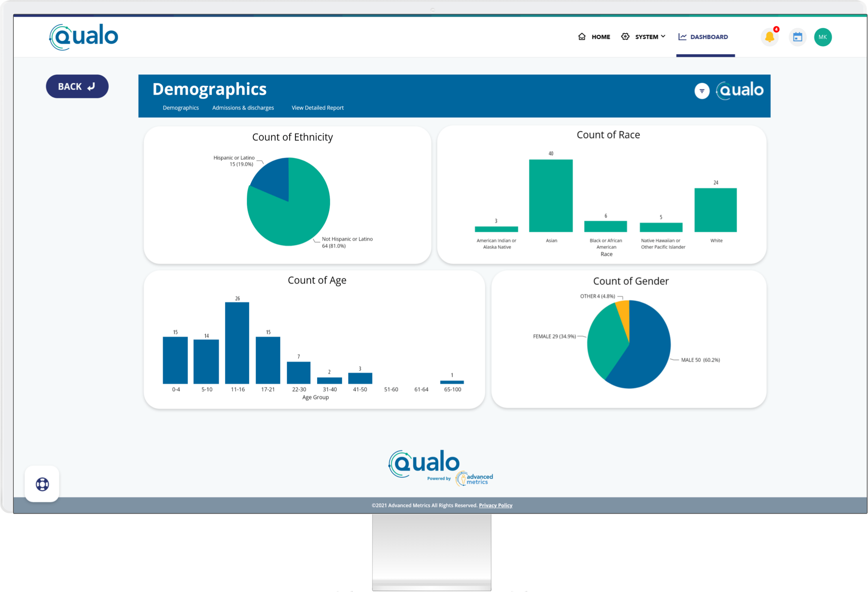Open the Privacy Policy link
This screenshot has width=868, height=592.
(x=495, y=505)
